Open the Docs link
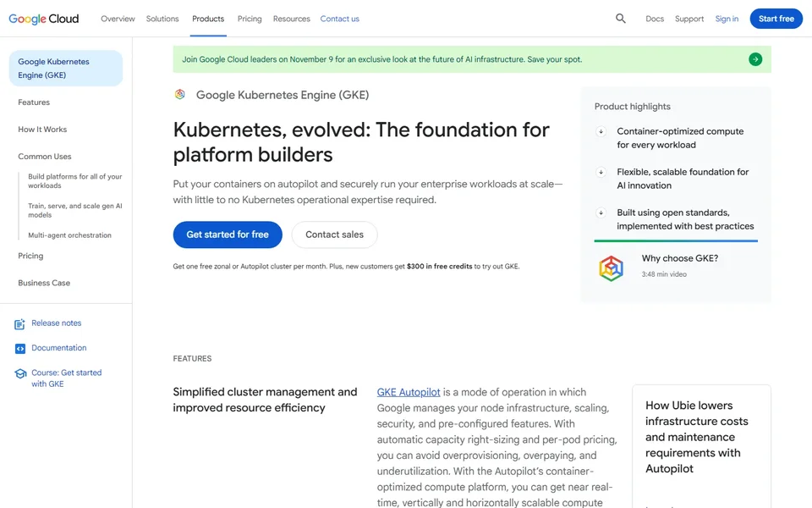This screenshot has height=508, width=812. tap(655, 19)
